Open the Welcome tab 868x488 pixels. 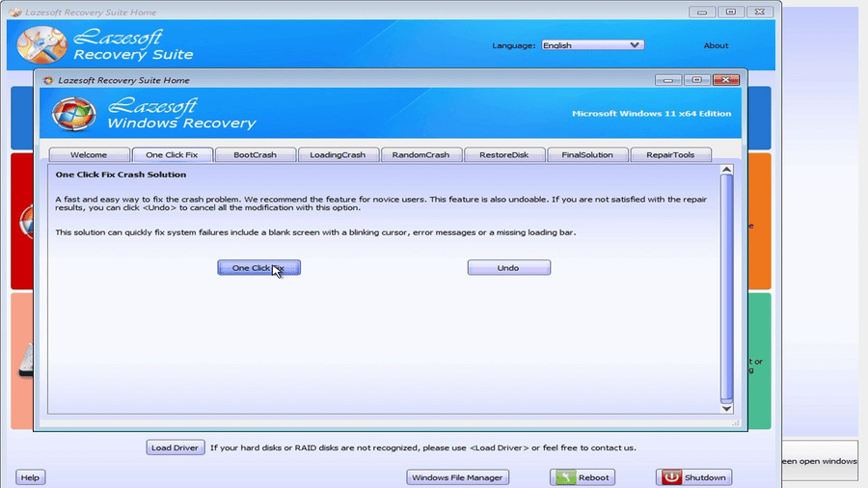pyautogui.click(x=89, y=155)
